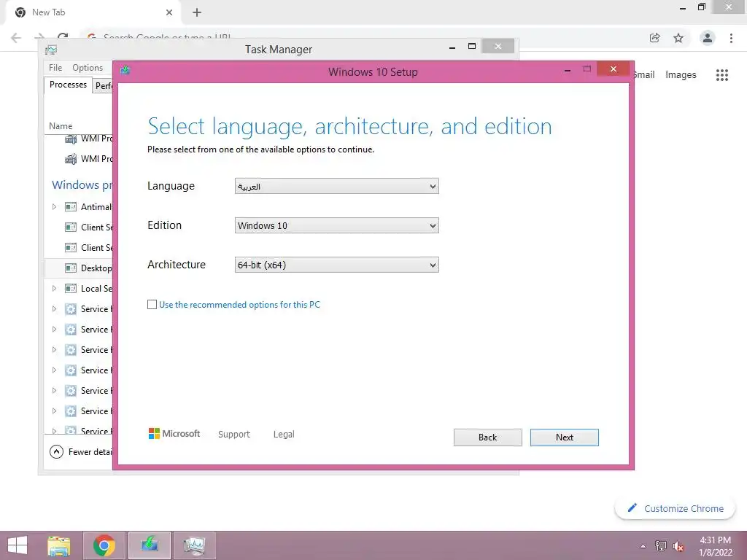Image resolution: width=747 pixels, height=560 pixels.
Task: Open Google apps grid icon
Action: tap(721, 75)
